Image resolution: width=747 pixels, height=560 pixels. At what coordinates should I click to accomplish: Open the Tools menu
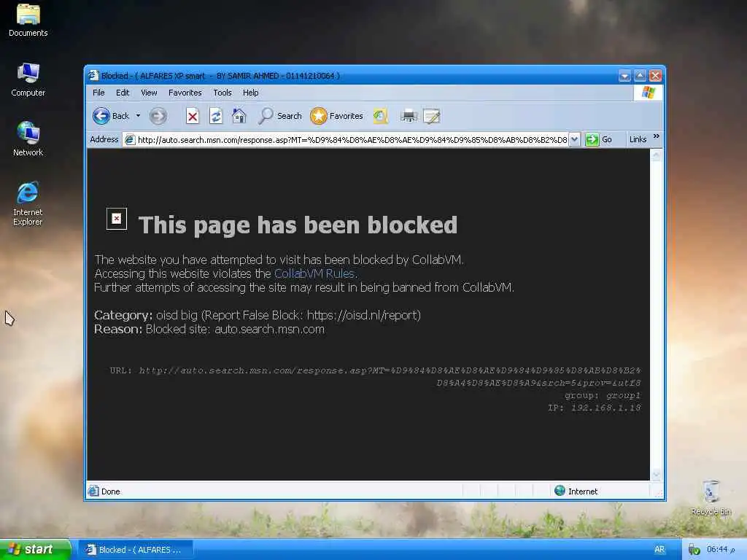222,93
